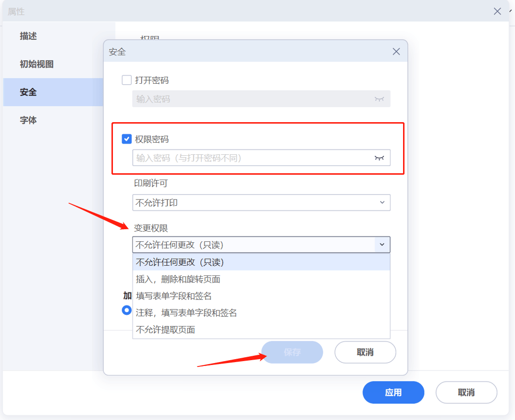Click 应用 in the 属性 window
515x420 pixels.
(x=393, y=392)
